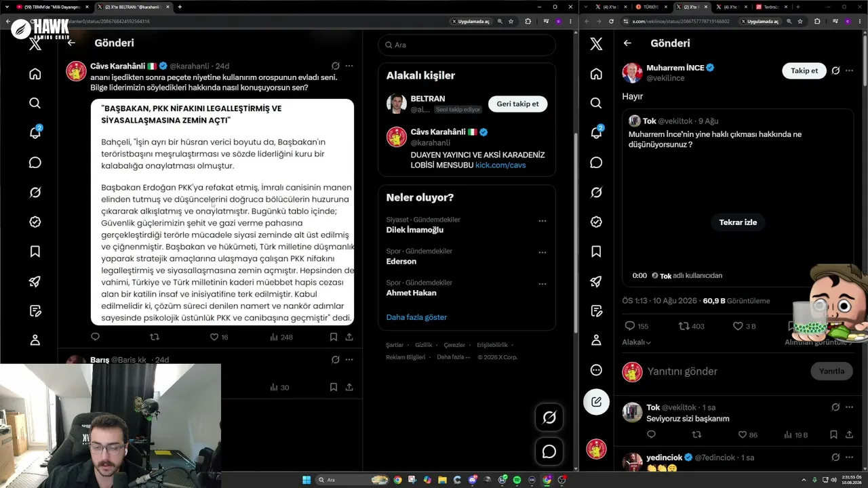Bookmark this page with the left window's star

point(511,21)
